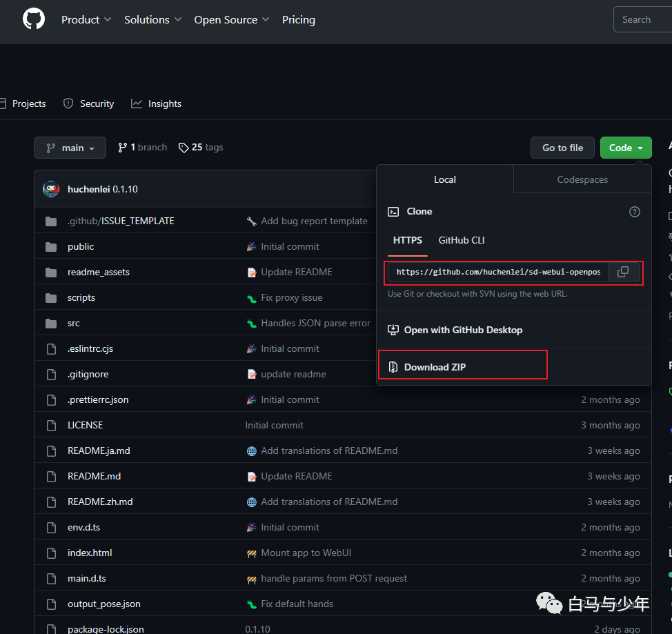The height and width of the screenshot is (634, 672).
Task: Open the output_pose.json file
Action: 104,604
